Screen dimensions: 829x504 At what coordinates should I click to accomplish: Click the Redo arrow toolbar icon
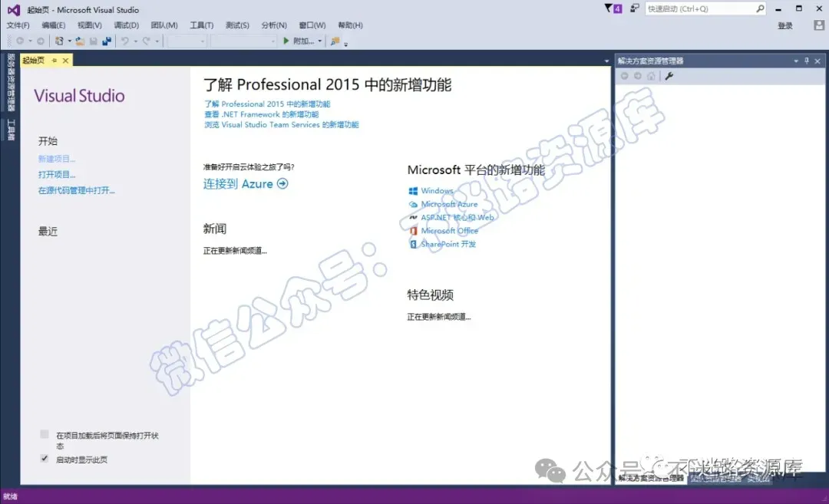tap(146, 41)
